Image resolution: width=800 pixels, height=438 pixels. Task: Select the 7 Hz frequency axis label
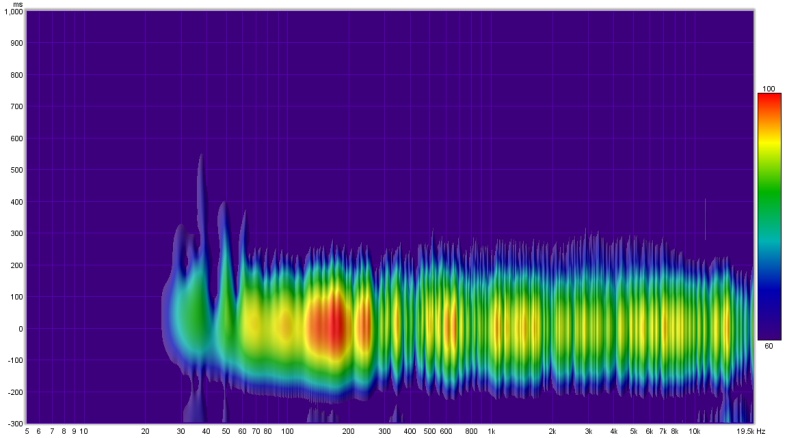[52, 431]
